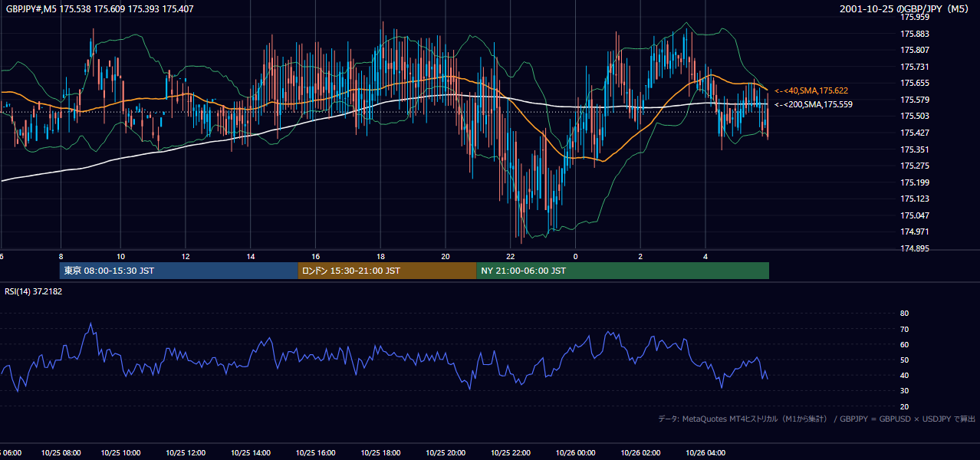
Task: Click bottom date label 10/25 20:00
Action: click(446, 453)
